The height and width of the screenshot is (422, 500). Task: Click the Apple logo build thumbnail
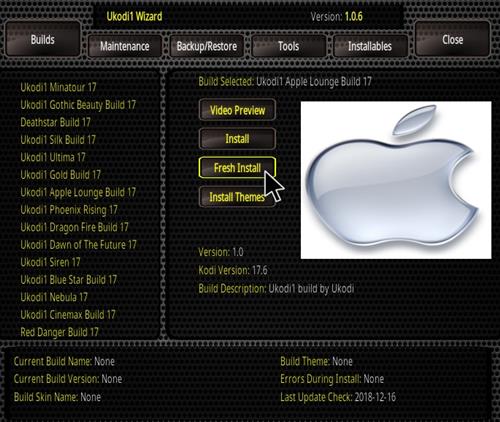[396, 180]
